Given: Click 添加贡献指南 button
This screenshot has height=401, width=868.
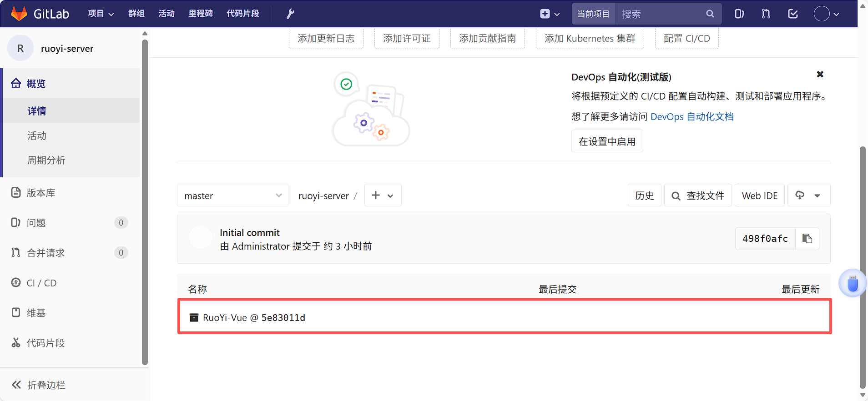Looking at the screenshot, I should 487,38.
